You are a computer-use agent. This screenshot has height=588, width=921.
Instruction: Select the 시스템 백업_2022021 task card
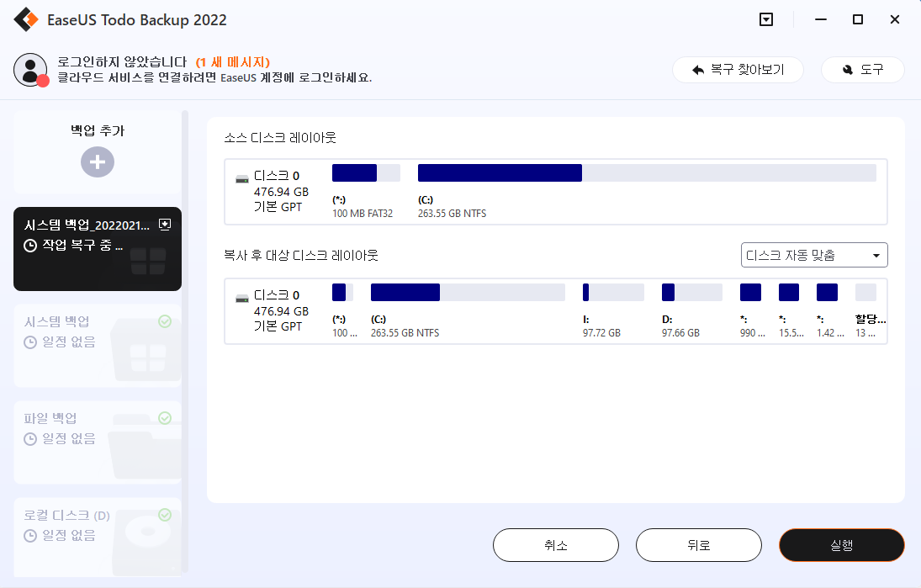coord(98,248)
